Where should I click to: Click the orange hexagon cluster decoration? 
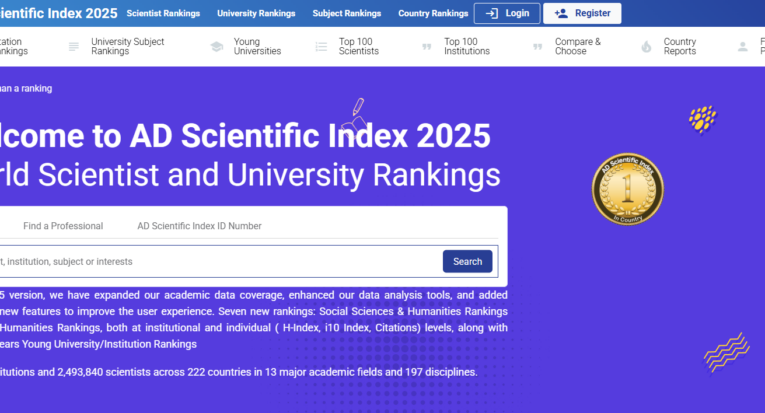click(x=703, y=119)
